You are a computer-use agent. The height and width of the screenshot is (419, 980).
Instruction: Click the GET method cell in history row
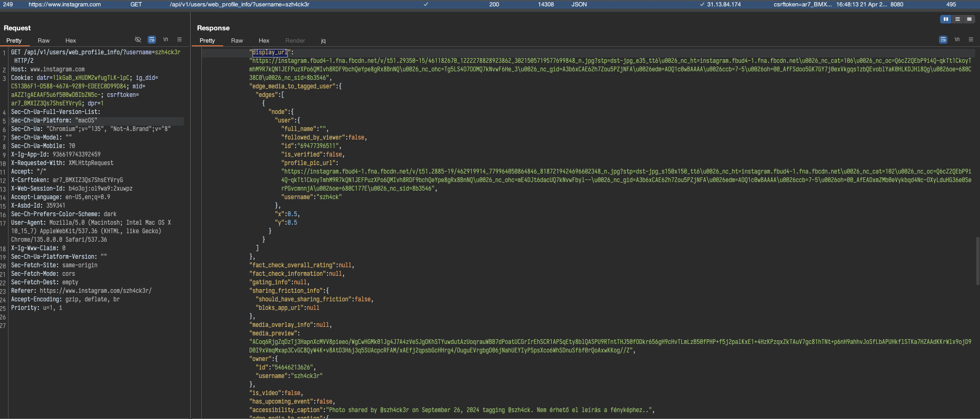pos(136,4)
